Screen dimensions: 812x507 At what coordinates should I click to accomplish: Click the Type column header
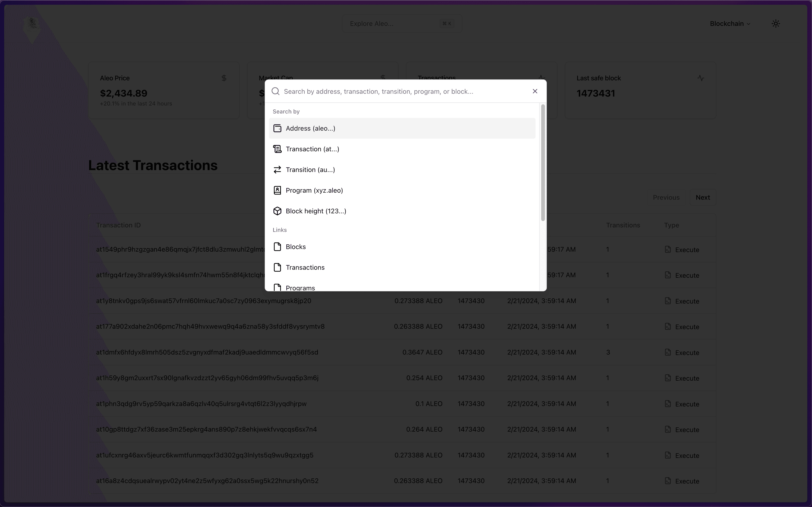[671, 225]
